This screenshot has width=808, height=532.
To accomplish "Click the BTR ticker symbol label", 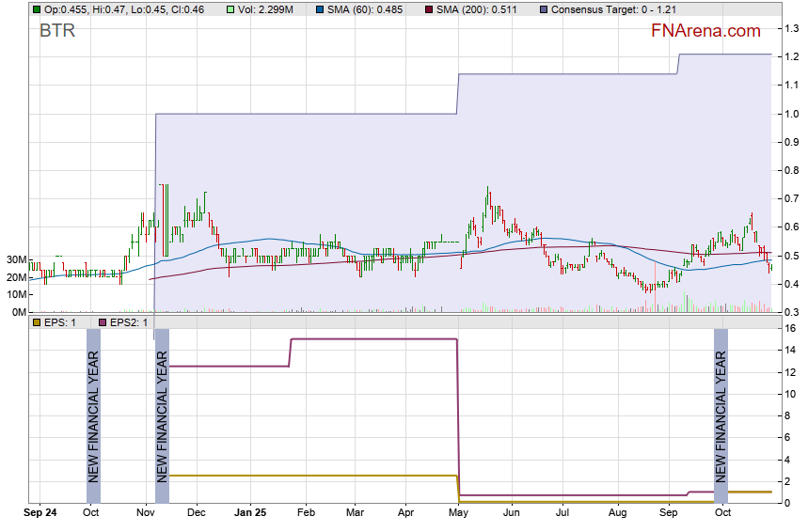I will coord(57,31).
